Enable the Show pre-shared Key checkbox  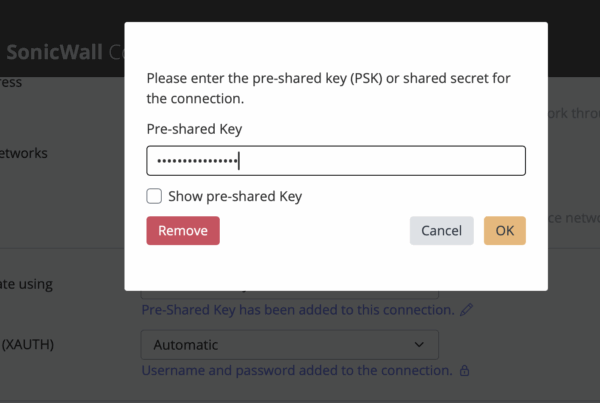point(154,196)
